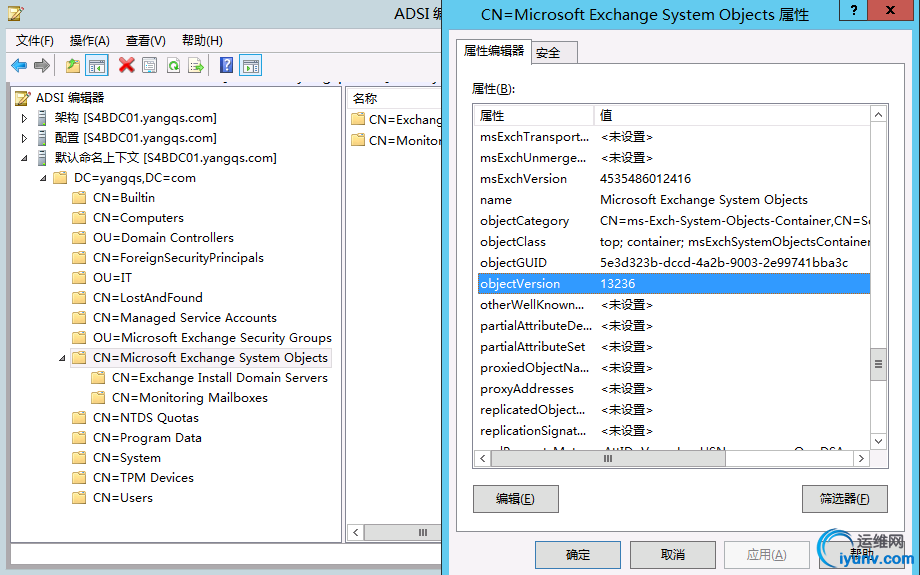This screenshot has width=920, height=575.
Task: Click the 确定 button
Action: pos(578,554)
